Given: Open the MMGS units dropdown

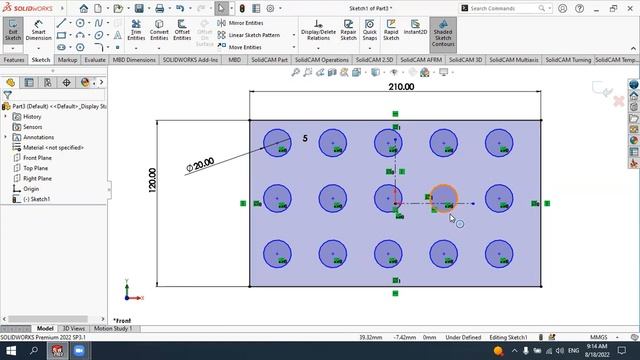Looking at the screenshot, I should [617, 338].
